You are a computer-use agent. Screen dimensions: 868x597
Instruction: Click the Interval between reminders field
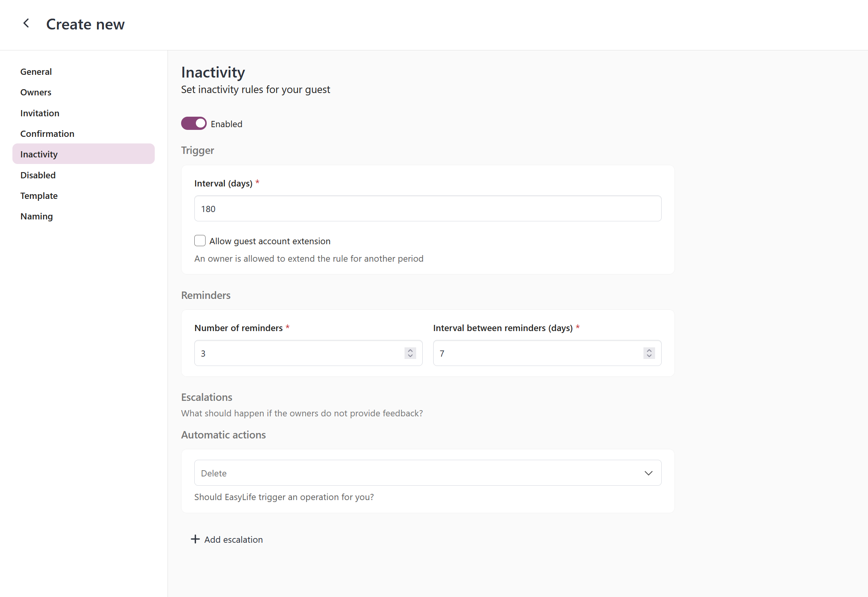coord(537,353)
